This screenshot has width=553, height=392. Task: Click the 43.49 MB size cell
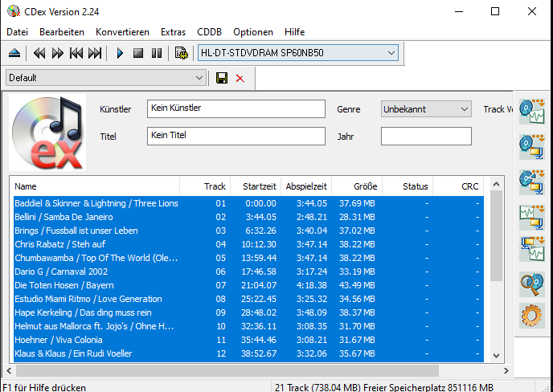coord(357,285)
